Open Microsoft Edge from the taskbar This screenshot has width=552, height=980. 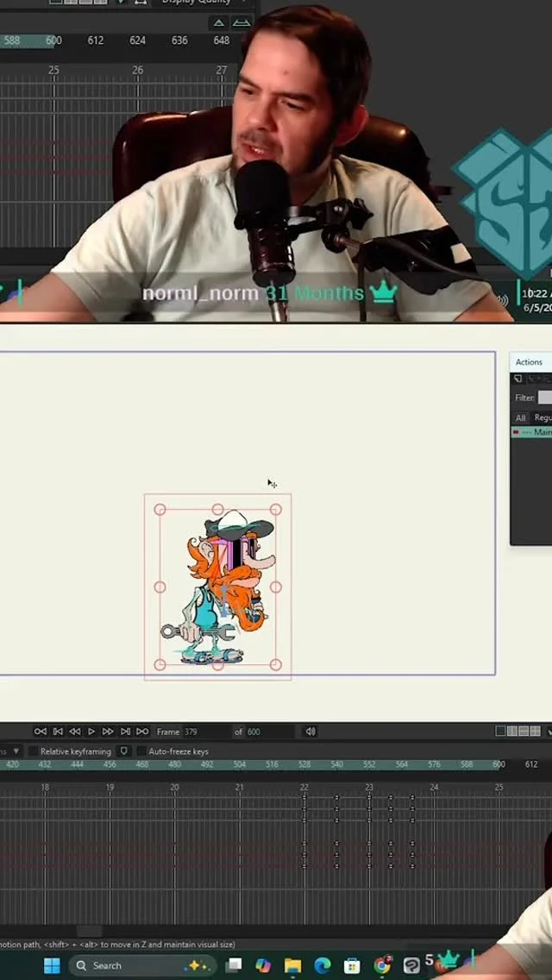tap(322, 965)
